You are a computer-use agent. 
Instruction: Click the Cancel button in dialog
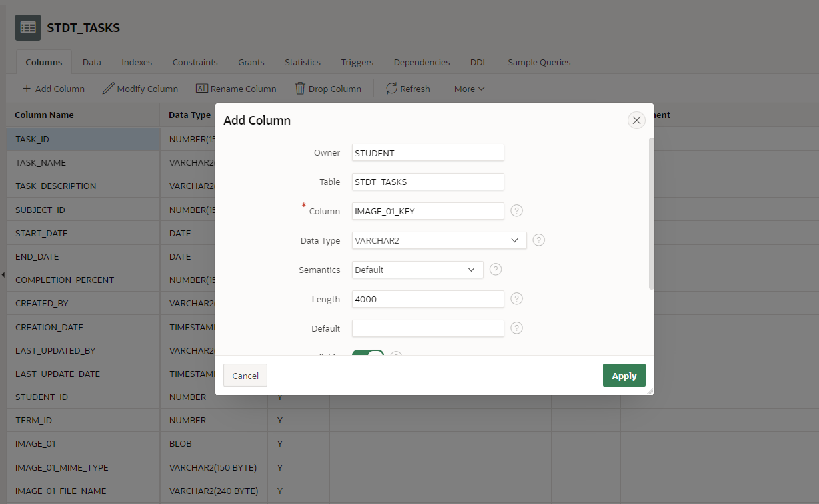coord(245,376)
